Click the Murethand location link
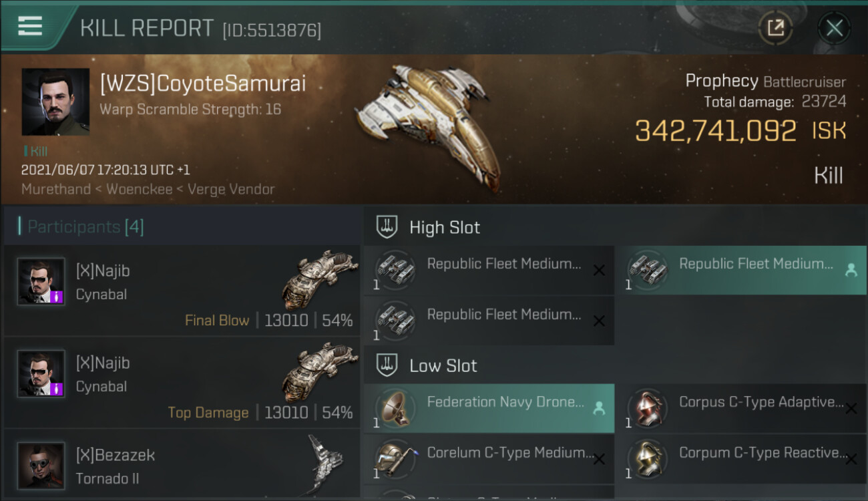The image size is (868, 501). 55,189
